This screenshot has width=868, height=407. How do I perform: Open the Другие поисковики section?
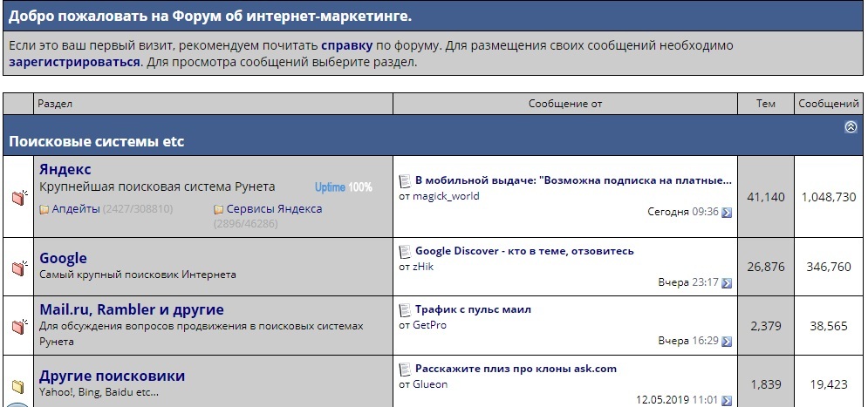click(x=113, y=376)
